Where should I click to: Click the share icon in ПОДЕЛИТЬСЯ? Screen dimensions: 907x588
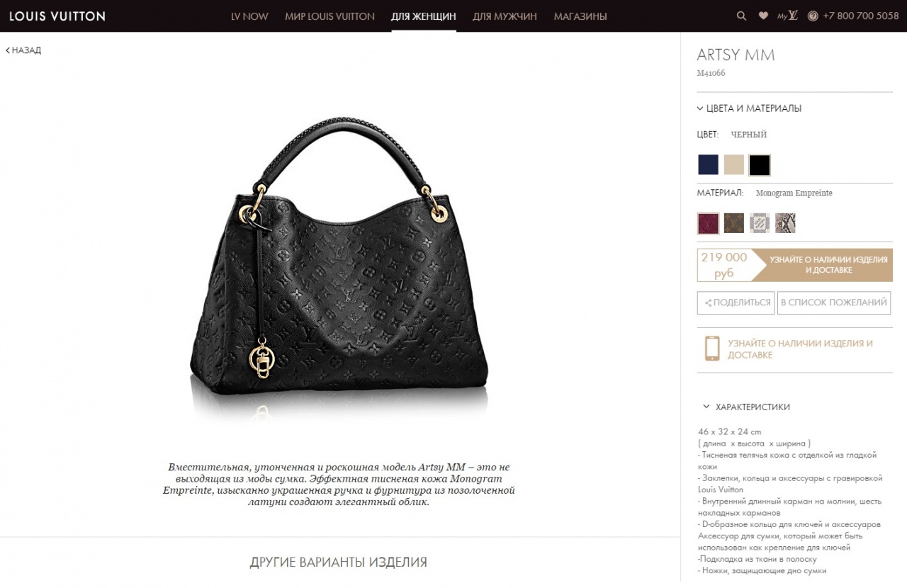pyautogui.click(x=708, y=303)
